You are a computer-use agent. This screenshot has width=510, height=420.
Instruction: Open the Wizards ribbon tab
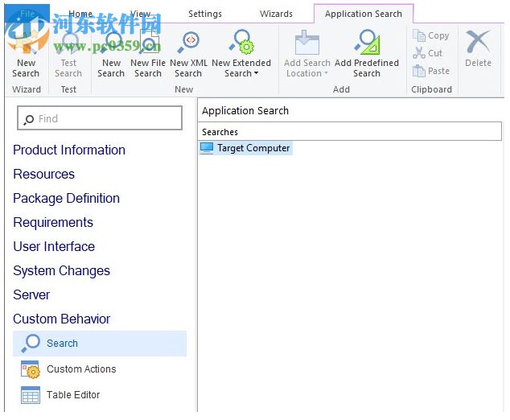coord(276,14)
